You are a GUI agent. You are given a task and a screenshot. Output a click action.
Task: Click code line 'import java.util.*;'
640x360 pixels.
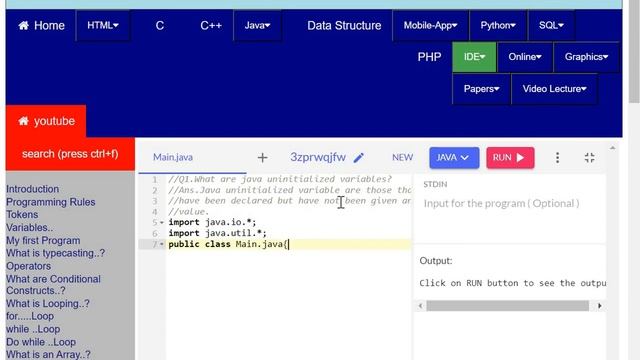pyautogui.click(x=218, y=233)
